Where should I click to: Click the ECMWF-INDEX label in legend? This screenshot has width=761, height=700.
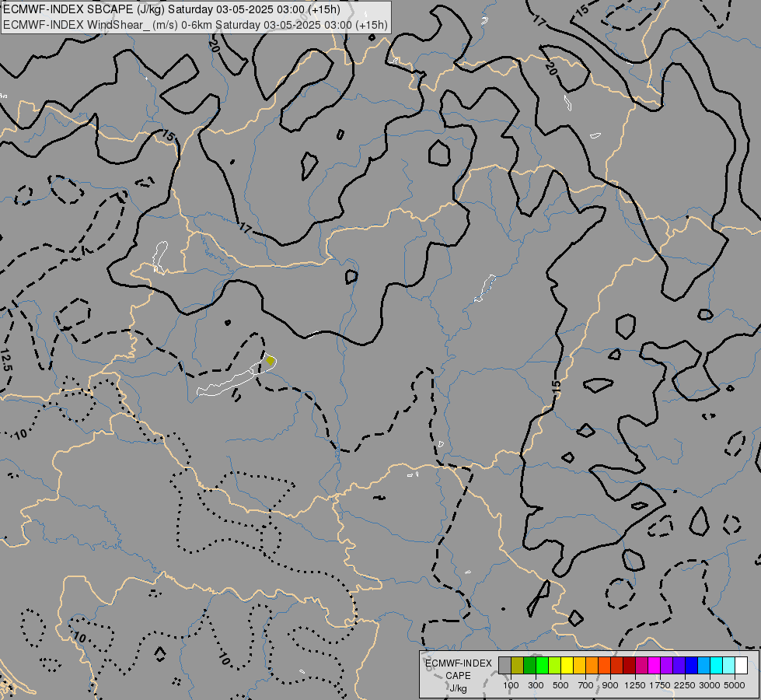458,663
